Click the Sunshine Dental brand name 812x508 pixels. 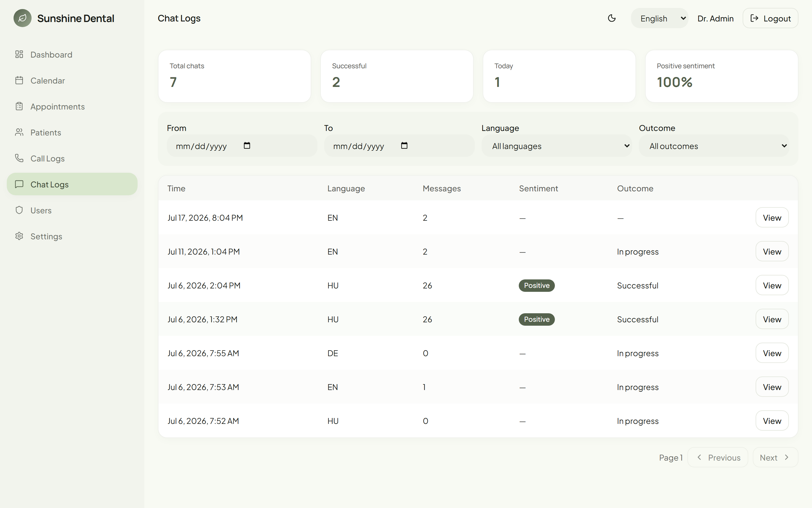(x=76, y=18)
